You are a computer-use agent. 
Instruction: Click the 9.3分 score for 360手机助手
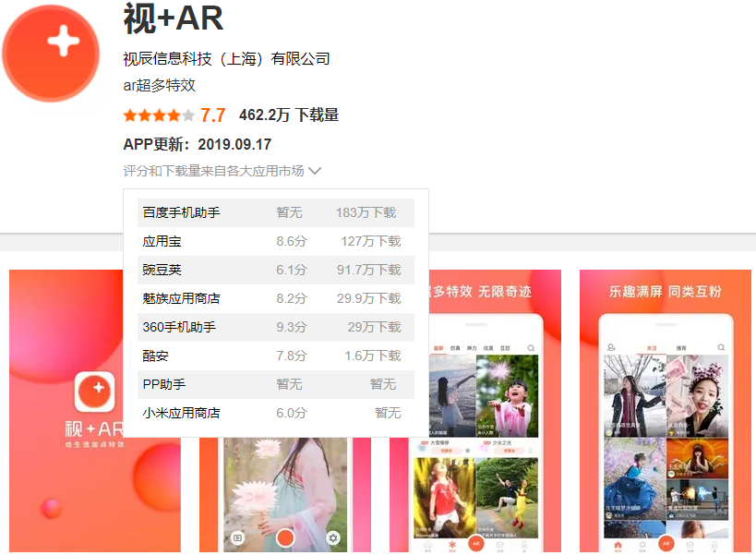[291, 328]
